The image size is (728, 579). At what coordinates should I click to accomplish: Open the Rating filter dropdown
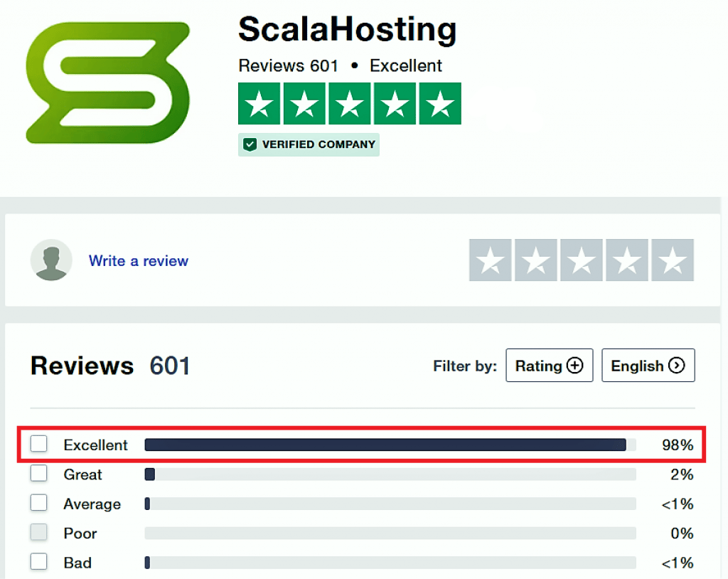(x=550, y=365)
